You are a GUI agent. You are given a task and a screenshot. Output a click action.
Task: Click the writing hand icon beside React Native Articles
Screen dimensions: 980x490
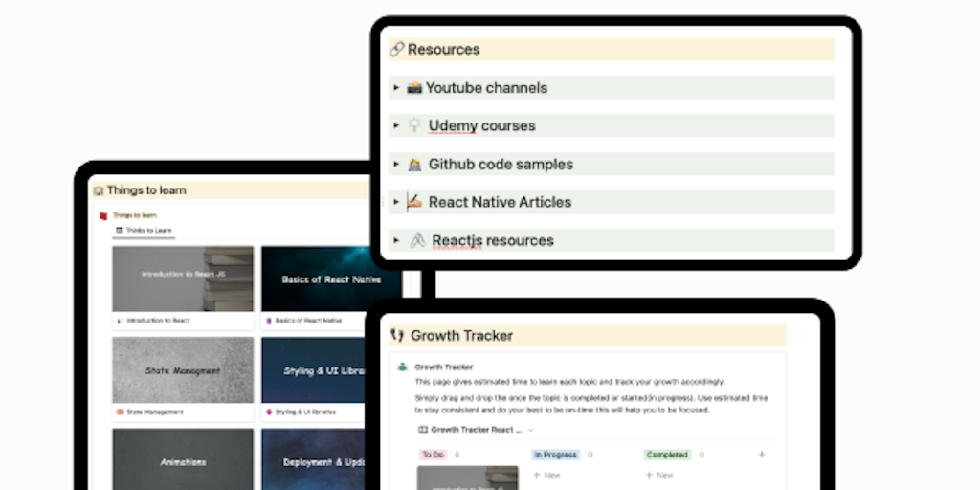[414, 202]
